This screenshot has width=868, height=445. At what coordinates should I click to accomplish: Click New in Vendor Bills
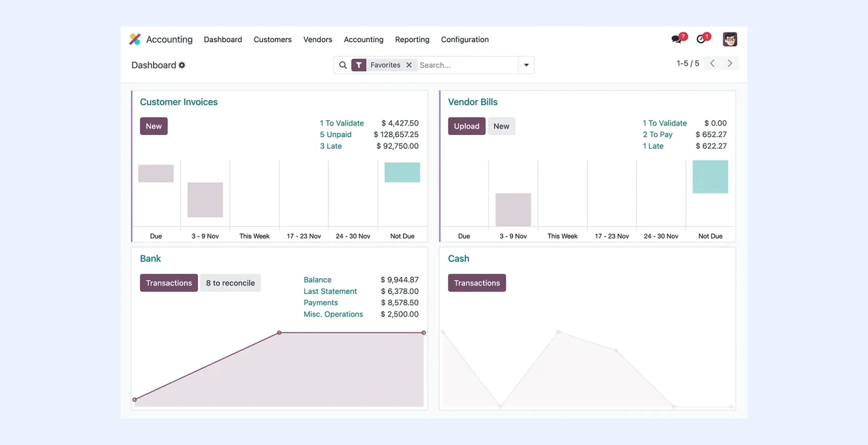[x=501, y=126]
